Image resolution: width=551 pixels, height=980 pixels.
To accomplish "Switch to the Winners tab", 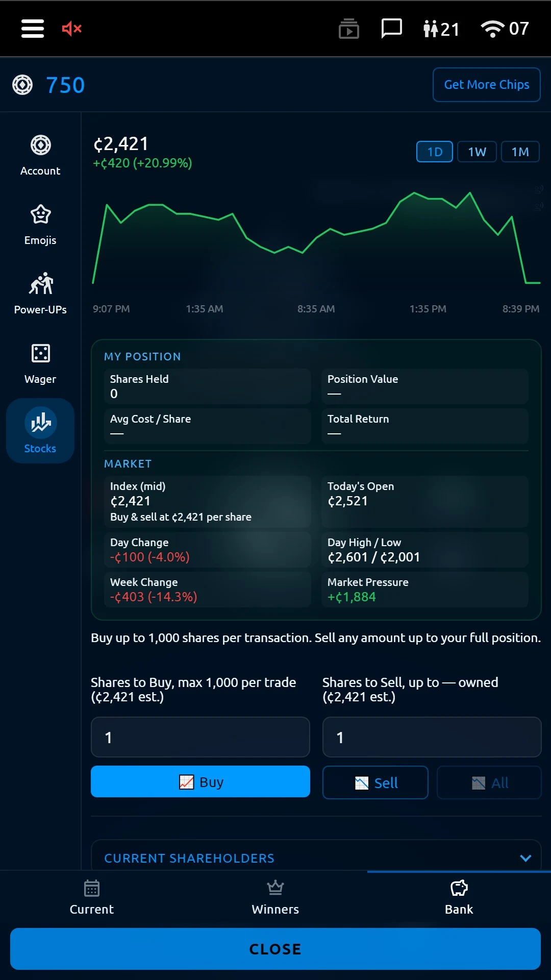I will (275, 898).
